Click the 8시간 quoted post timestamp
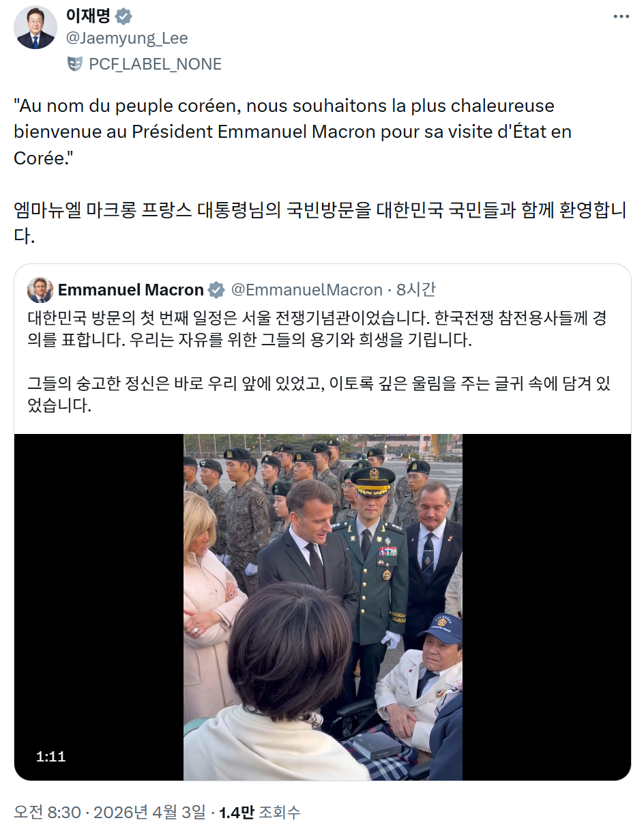The width and height of the screenshot is (644, 827). [415, 290]
